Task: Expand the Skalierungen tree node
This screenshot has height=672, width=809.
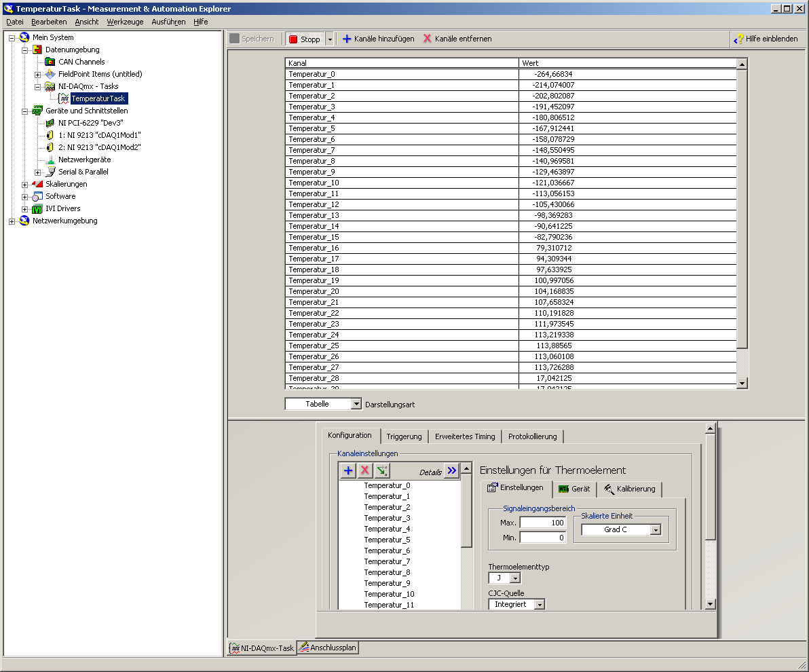Action: click(x=25, y=184)
